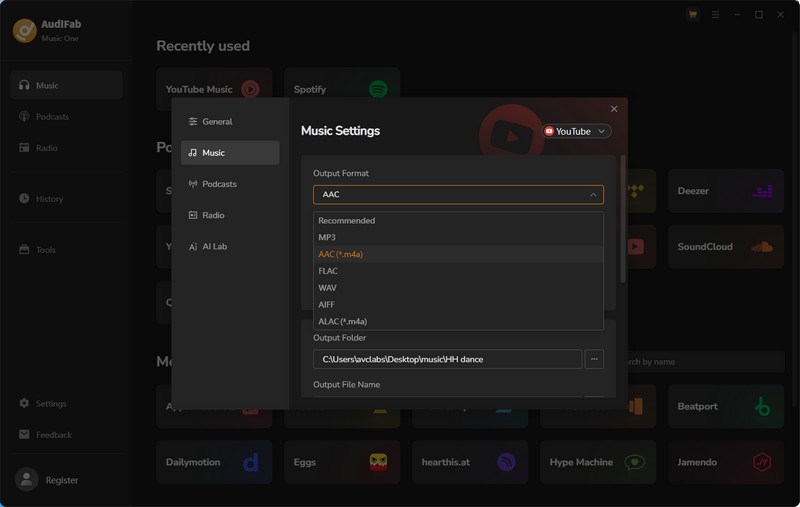Open Podcasts in main sidebar
Image resolution: width=800 pixels, height=507 pixels.
[x=66, y=117]
